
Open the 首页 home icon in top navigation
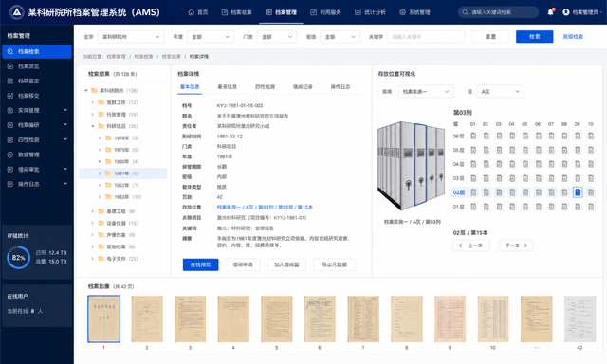[191, 12]
